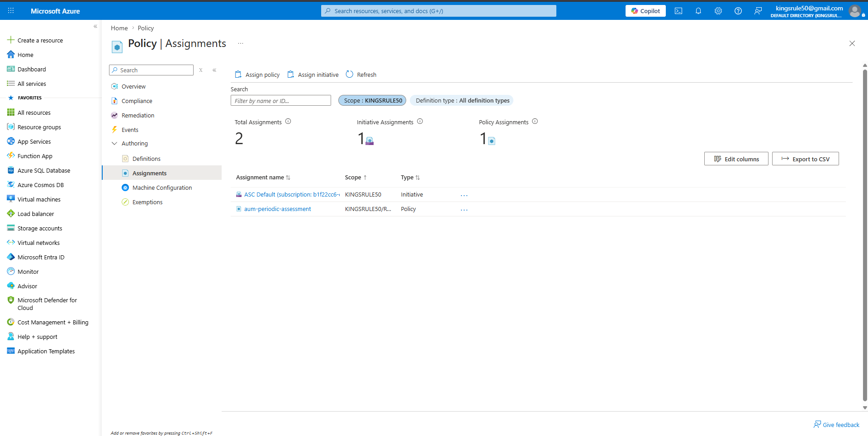Collapse the left portal sidebar
Screen dimensions: 868x436
pyautogui.click(x=95, y=26)
